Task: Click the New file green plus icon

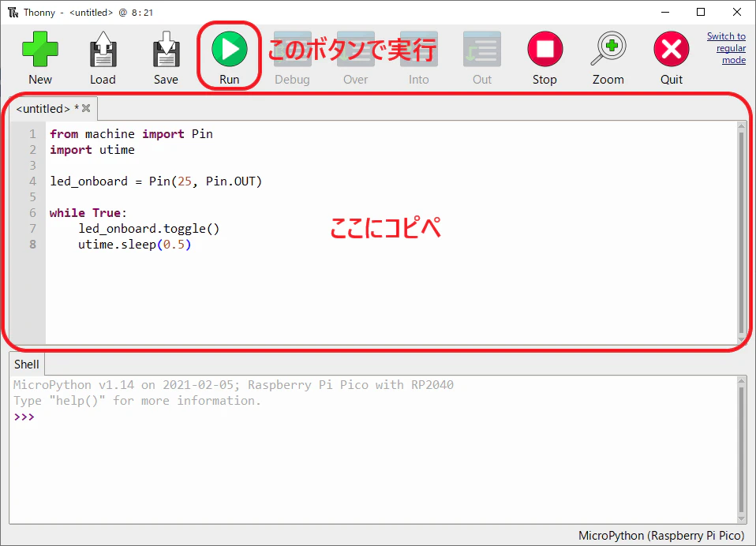Action: [x=40, y=49]
